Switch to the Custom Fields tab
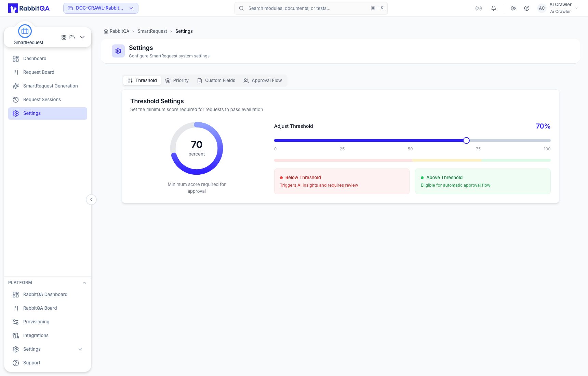Viewport: 588px width, 376px height. click(x=216, y=81)
